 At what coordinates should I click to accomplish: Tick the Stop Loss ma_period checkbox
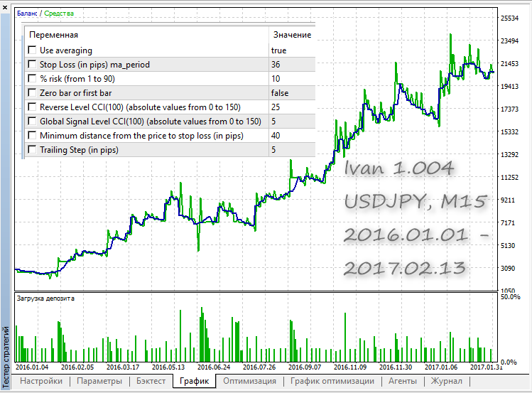coord(32,65)
